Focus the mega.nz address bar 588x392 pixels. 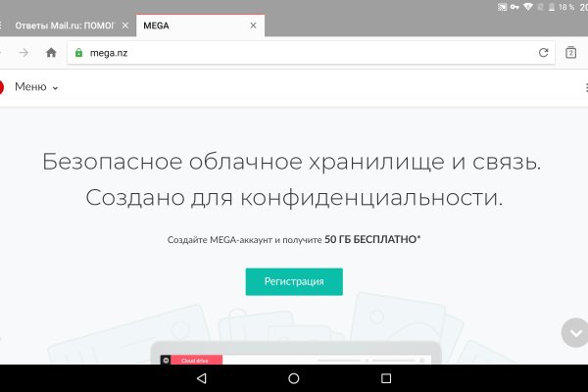tap(294, 53)
